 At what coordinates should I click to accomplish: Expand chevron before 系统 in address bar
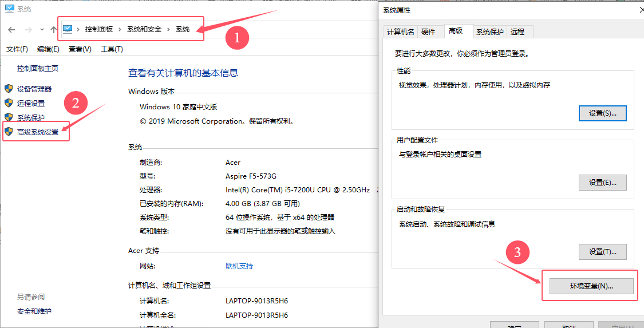[x=169, y=29]
